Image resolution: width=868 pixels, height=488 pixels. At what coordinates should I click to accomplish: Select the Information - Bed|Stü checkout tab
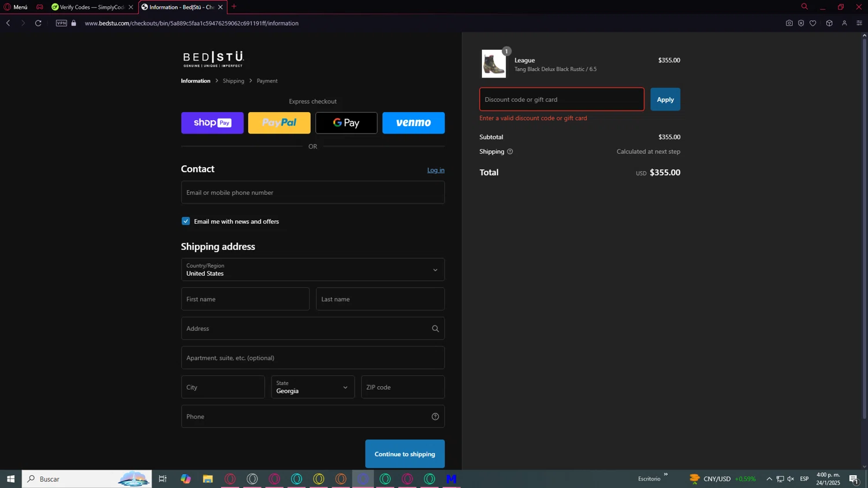pos(178,7)
